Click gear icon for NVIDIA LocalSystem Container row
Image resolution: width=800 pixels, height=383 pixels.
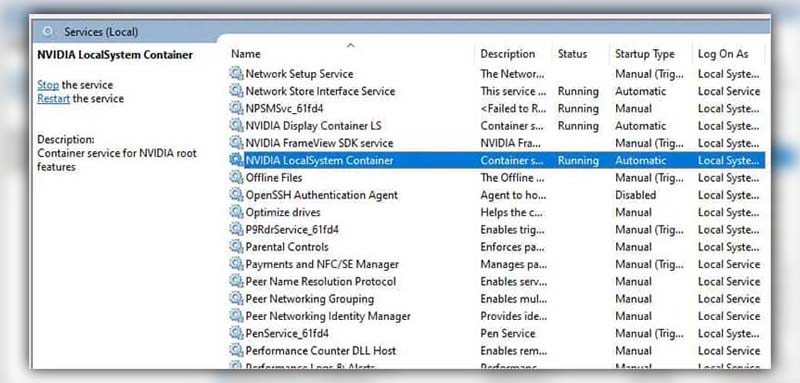coord(236,161)
